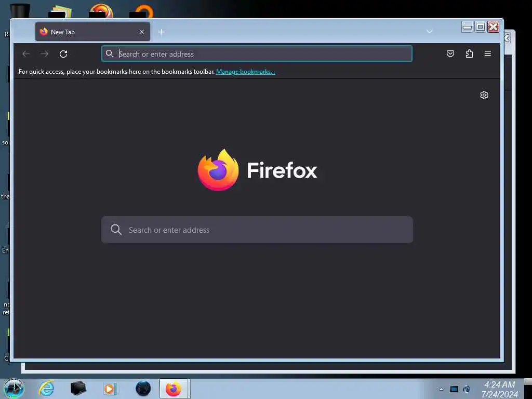Launch Internet Explorer from taskbar
The width and height of the screenshot is (532, 399).
(46, 389)
